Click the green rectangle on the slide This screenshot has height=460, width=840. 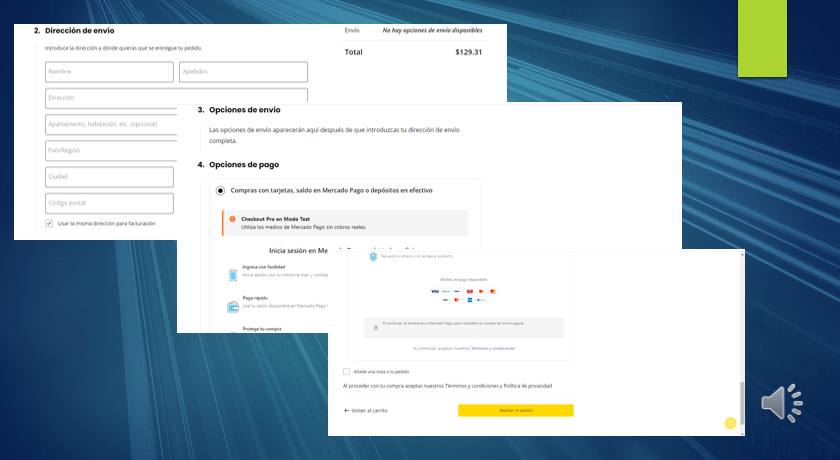(x=762, y=39)
